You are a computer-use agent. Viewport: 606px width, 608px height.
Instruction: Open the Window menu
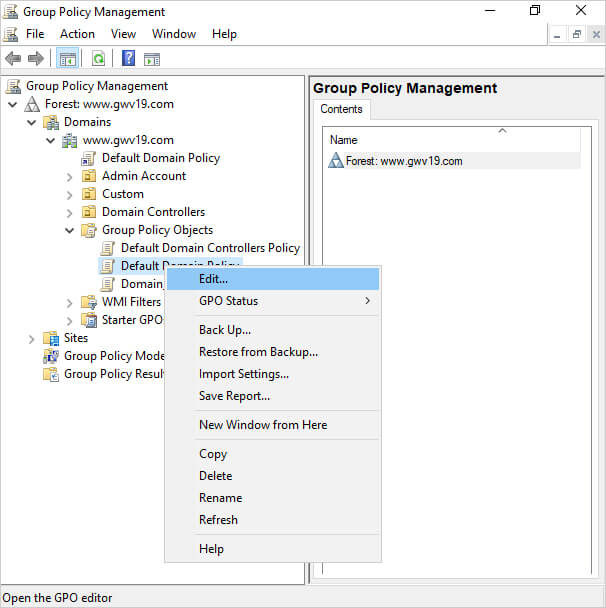174,34
